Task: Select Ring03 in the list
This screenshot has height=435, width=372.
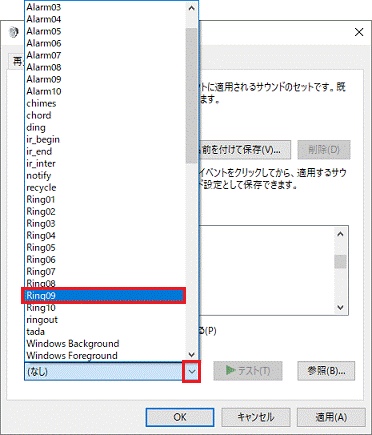Action: [105, 223]
